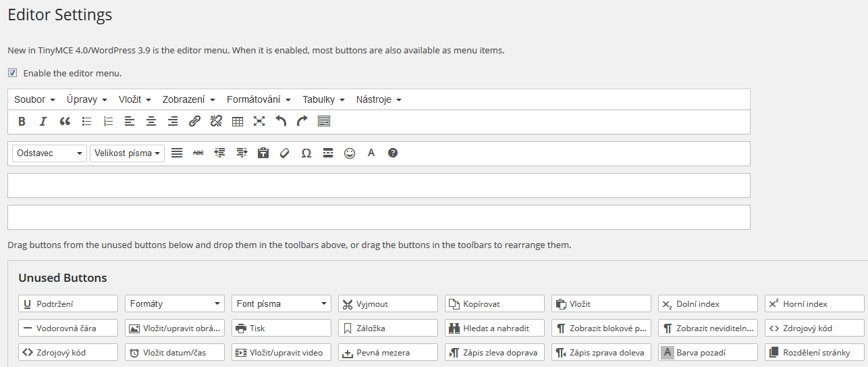Click the Italic toolbar icon
The height and width of the screenshot is (367, 868).
point(43,122)
